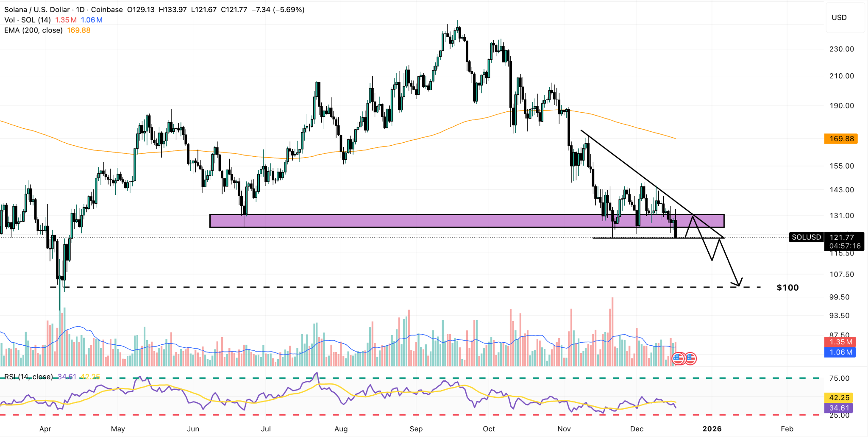Click the purple 34.61 RSI value label
The width and height of the screenshot is (868, 438).
(839, 408)
